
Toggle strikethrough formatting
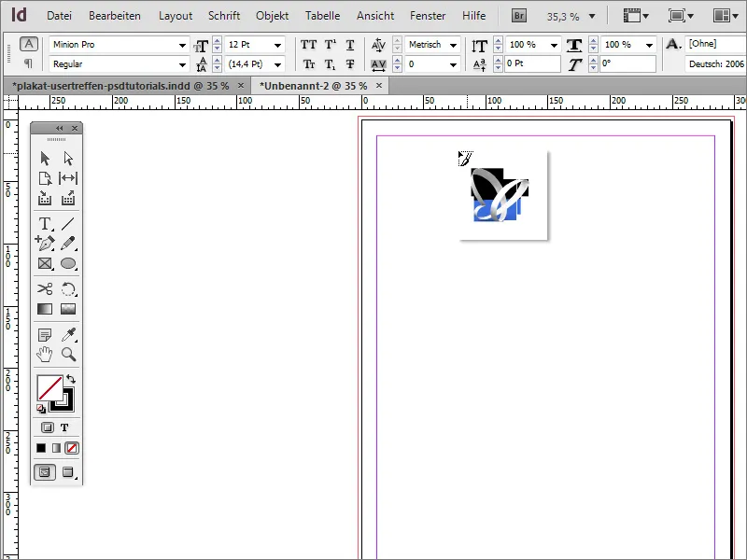click(350, 63)
